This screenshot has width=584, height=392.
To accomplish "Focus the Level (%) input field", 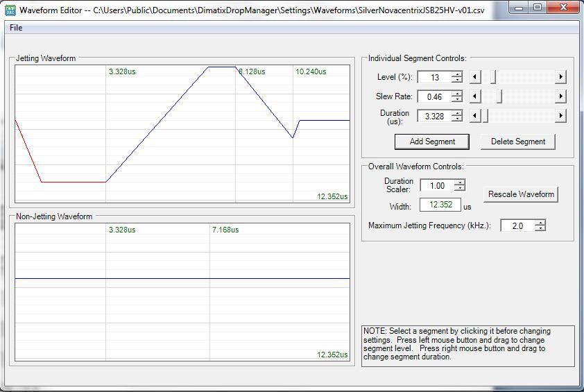I will click(x=434, y=77).
